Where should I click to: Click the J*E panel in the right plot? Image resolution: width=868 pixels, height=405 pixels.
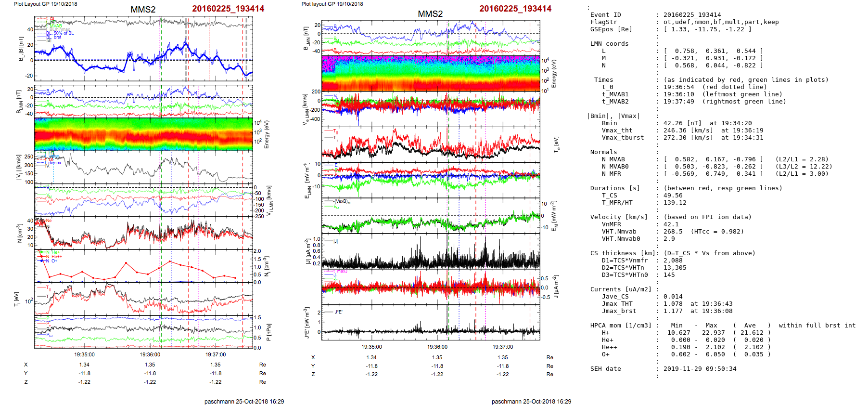431,322
